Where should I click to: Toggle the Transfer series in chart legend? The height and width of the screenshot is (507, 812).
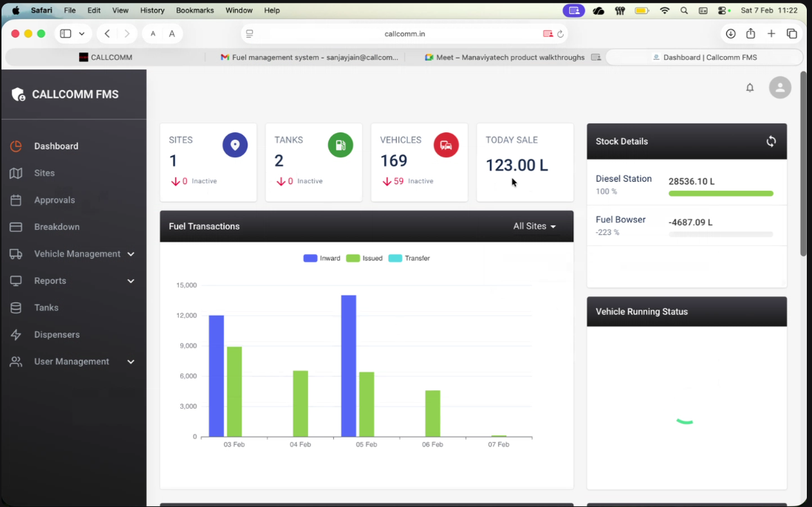[x=407, y=258]
